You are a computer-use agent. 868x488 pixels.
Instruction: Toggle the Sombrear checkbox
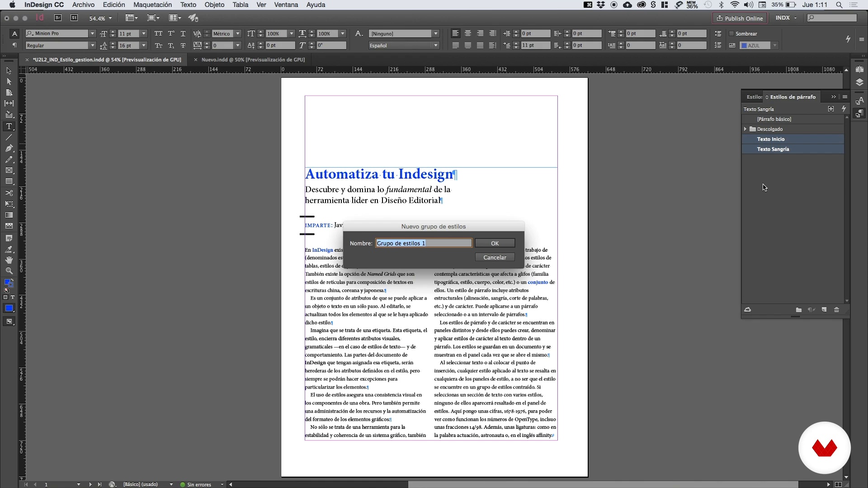tap(731, 33)
